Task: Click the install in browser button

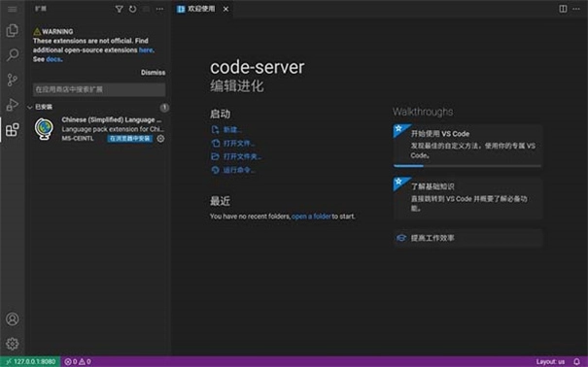Action: point(130,139)
